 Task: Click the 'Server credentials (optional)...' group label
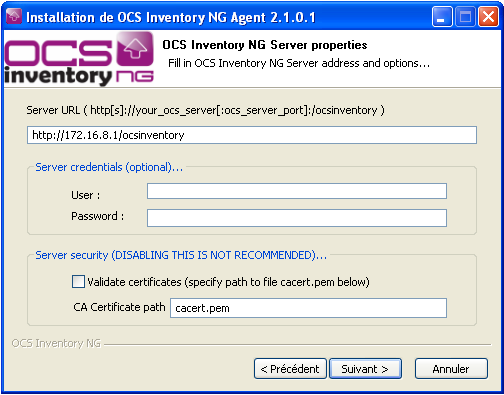point(109,167)
